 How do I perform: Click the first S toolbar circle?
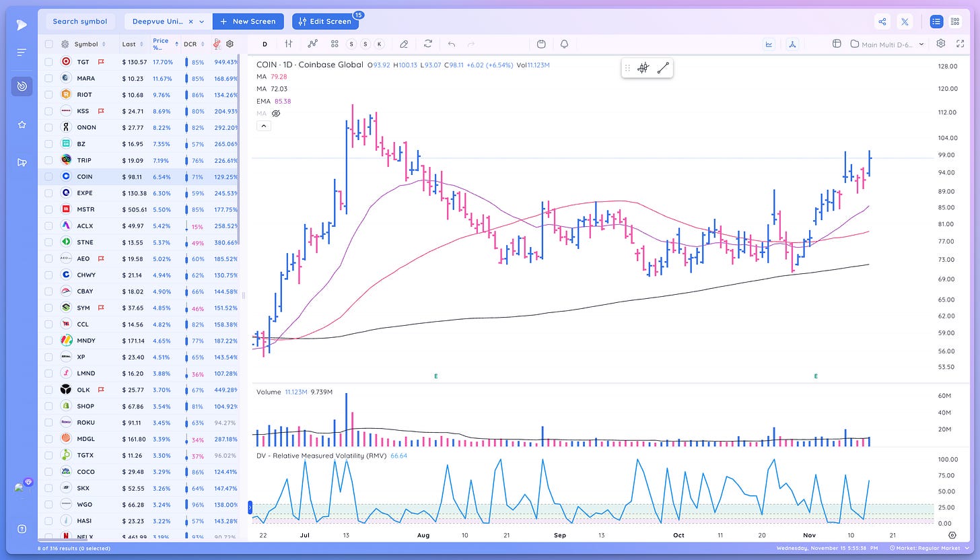[351, 44]
